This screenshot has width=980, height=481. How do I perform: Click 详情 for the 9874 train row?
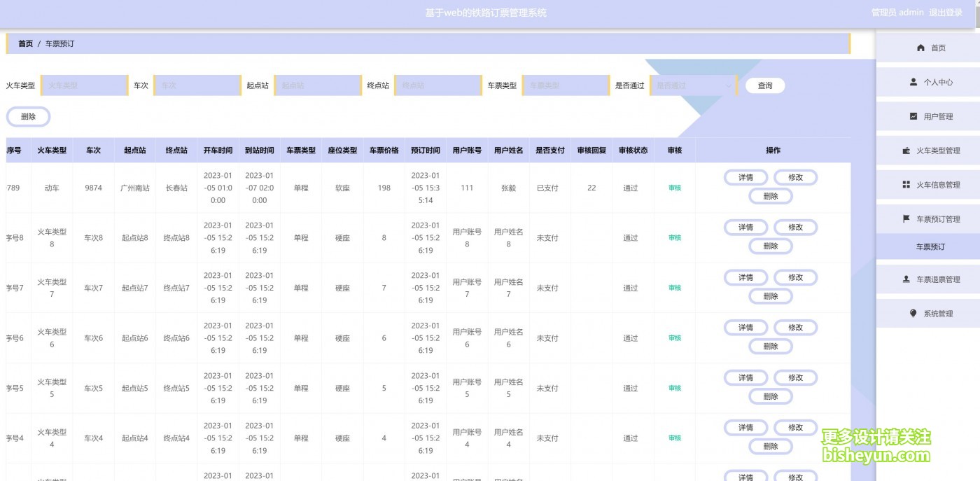tap(745, 177)
